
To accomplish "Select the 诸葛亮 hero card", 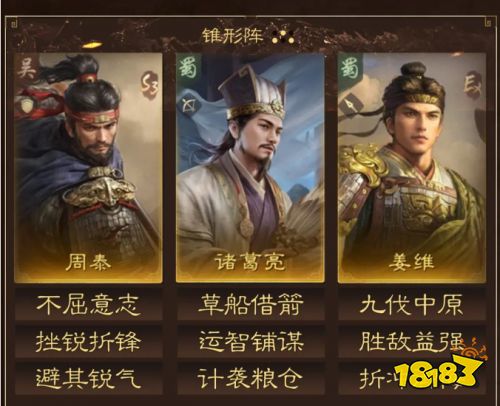I will click(250, 168).
